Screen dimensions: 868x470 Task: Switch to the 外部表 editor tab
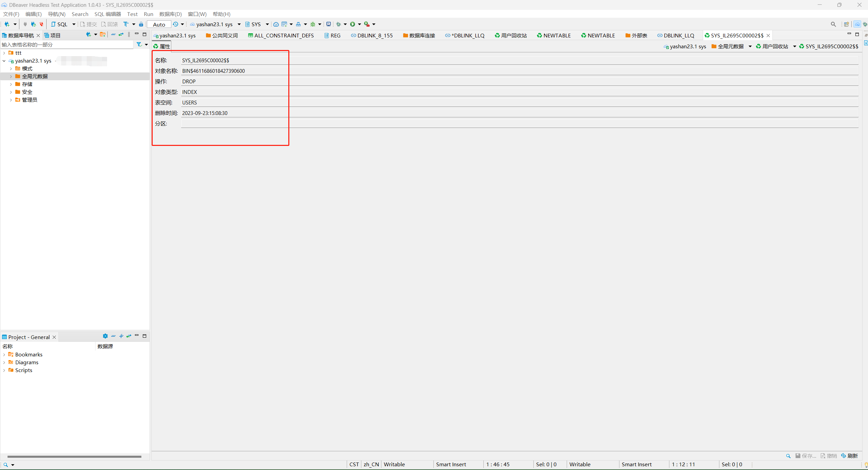coord(636,35)
